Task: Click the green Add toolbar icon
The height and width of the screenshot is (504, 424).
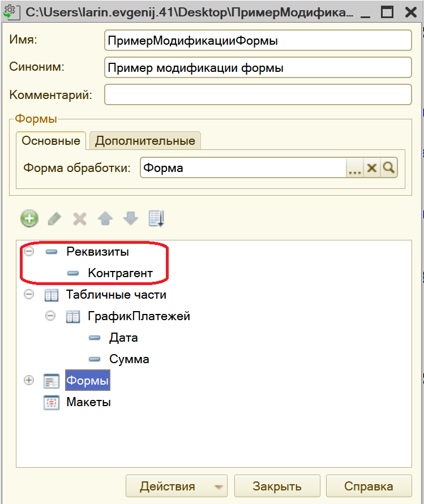Action: [29, 218]
